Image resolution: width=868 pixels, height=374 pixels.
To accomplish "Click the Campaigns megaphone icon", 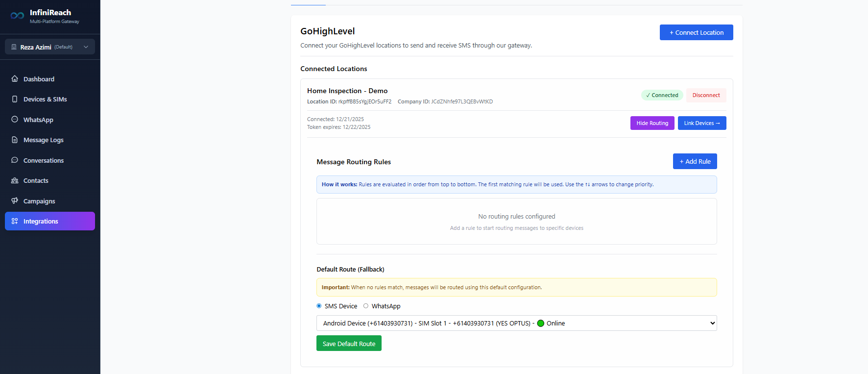I will 15,201.
